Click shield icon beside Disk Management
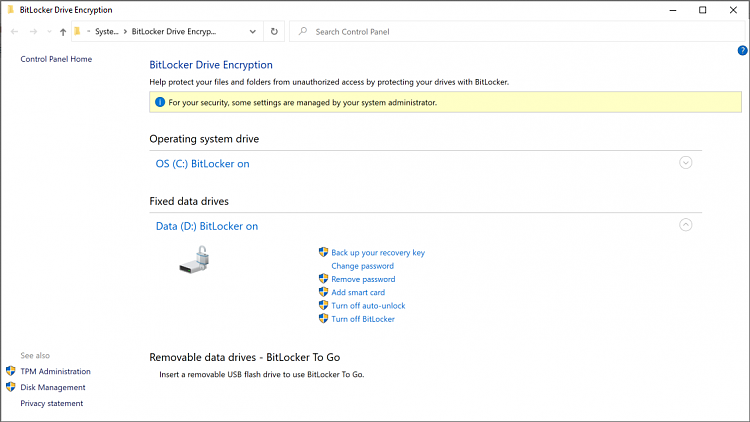750x422 pixels. tap(11, 387)
